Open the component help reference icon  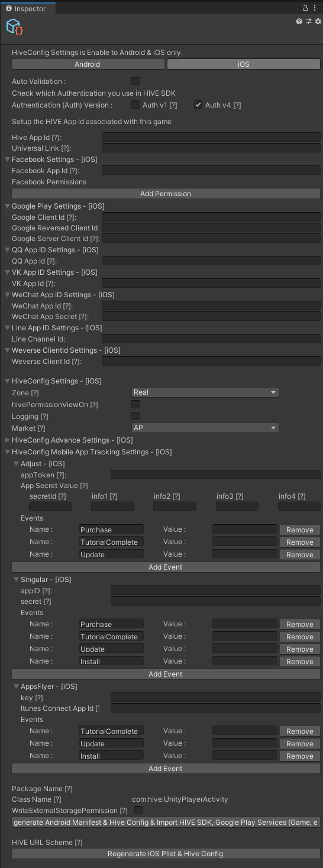299,21
